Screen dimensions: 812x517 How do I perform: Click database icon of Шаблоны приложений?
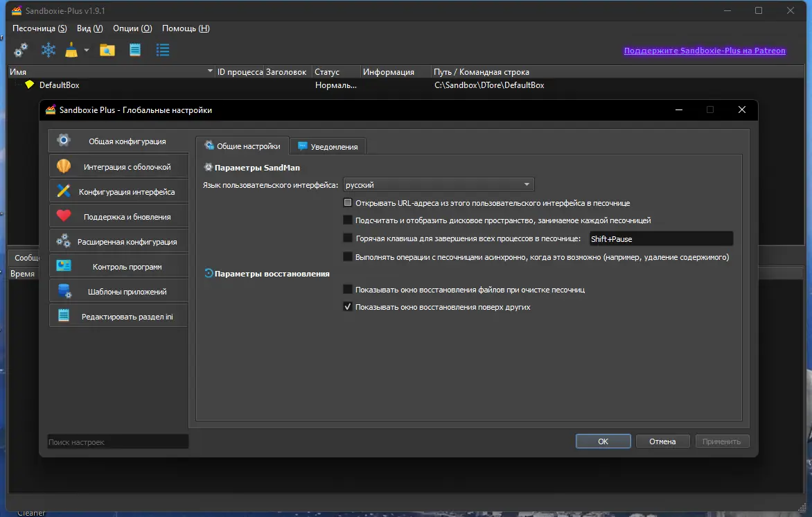(64, 290)
